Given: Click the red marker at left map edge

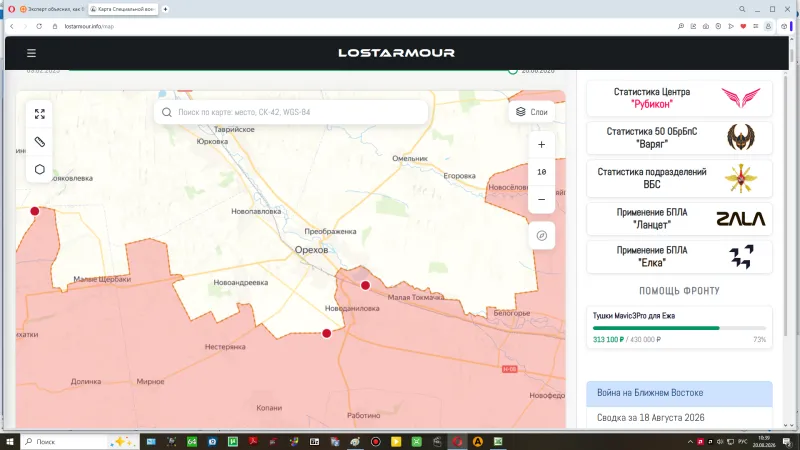Looking at the screenshot, I should [35, 211].
